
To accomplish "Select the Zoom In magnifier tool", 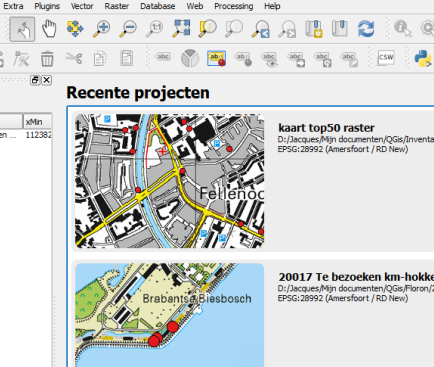I will pyautogui.click(x=102, y=29).
